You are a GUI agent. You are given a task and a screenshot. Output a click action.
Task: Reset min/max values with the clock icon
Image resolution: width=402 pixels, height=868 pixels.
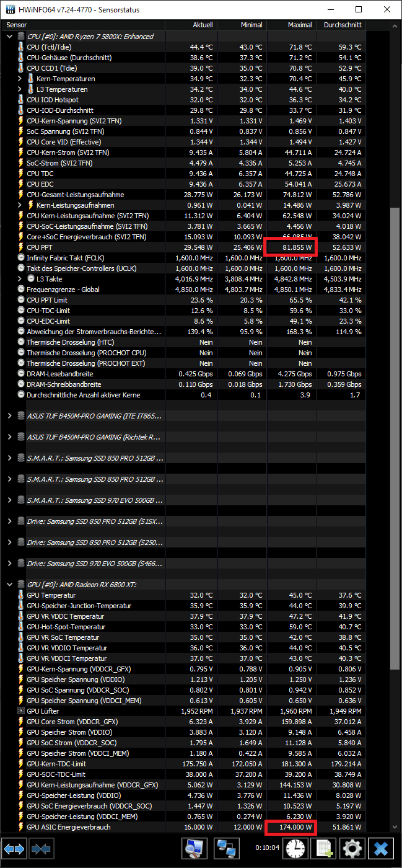click(x=295, y=848)
